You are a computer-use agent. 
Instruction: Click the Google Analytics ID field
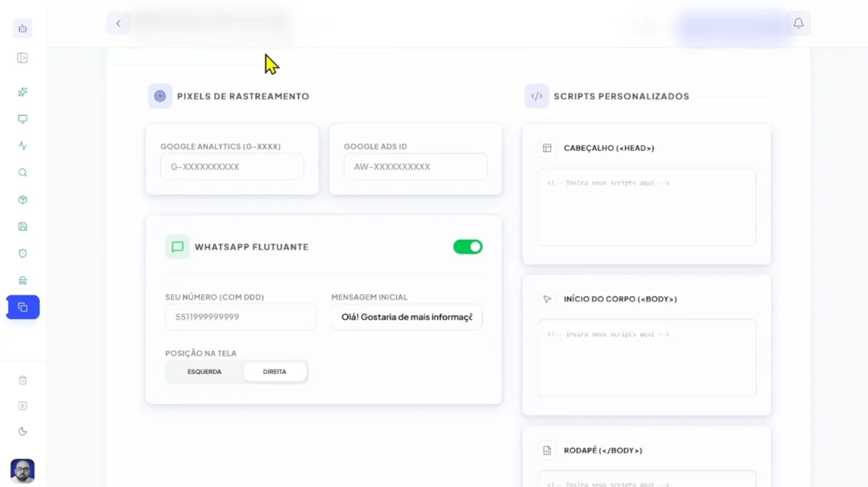[231, 166]
